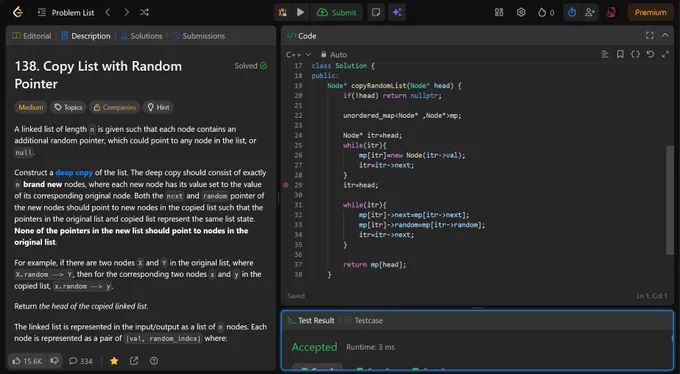Like the problem with thumbs up
This screenshot has width=680, height=374.
point(27,361)
